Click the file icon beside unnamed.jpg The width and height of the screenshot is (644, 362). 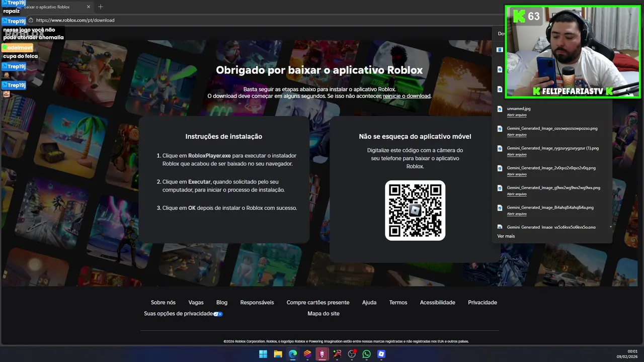coord(500,109)
